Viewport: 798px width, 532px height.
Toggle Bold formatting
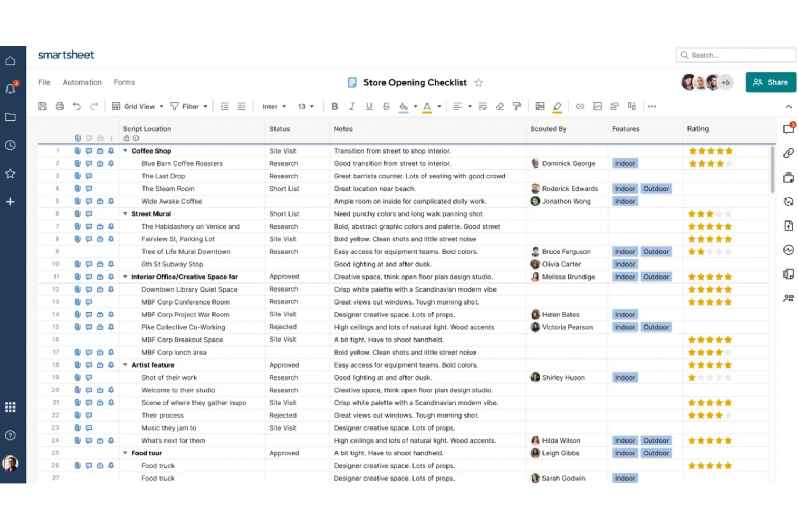335,107
